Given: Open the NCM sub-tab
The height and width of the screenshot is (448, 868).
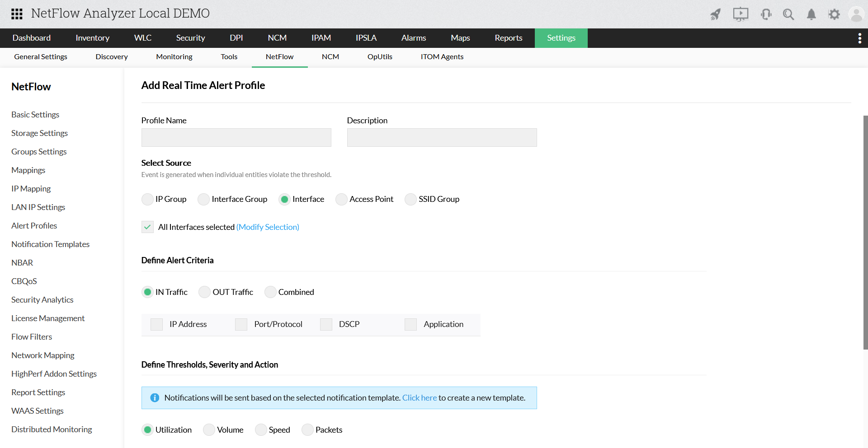Looking at the screenshot, I should [x=330, y=57].
